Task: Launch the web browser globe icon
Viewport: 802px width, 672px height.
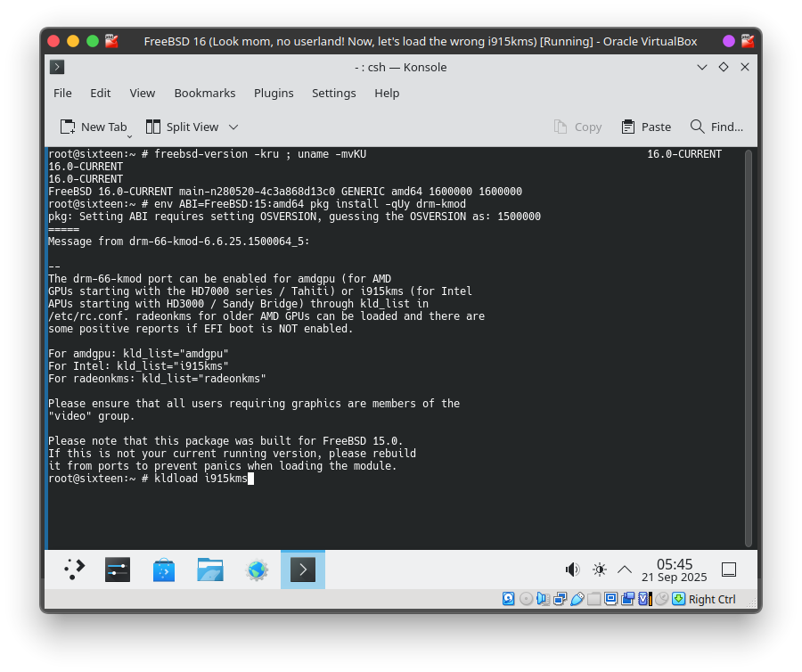Action: tap(257, 570)
